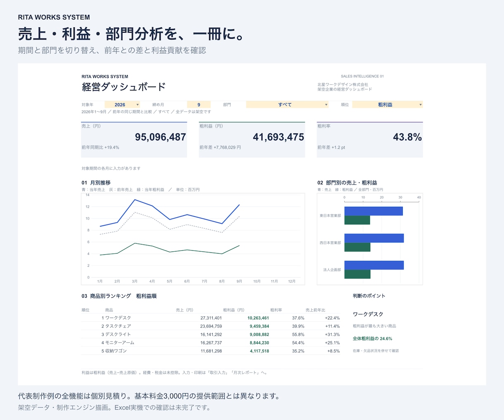Screen dimensions: 504x420
Task: Click the sales value 27,311,401
Action: point(211,318)
